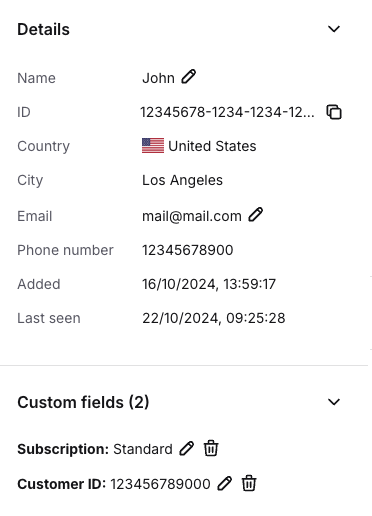Delete the Subscription custom field
This screenshot has width=372, height=516.
211,448
